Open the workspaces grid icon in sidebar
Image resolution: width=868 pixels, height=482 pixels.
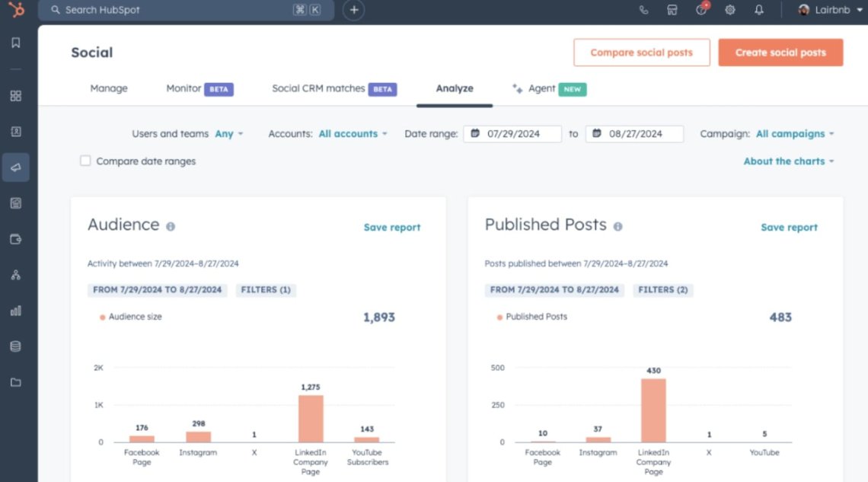pos(15,96)
